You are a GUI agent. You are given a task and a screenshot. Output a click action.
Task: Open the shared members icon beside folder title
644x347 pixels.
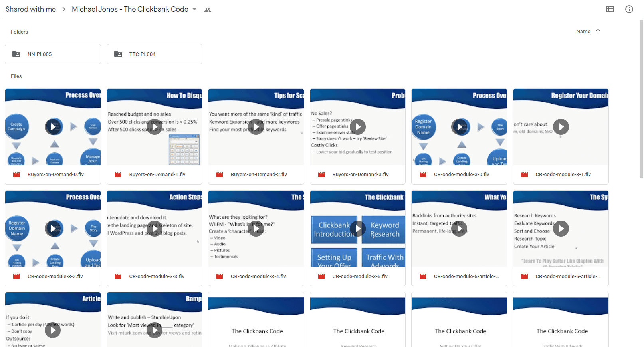(x=207, y=10)
